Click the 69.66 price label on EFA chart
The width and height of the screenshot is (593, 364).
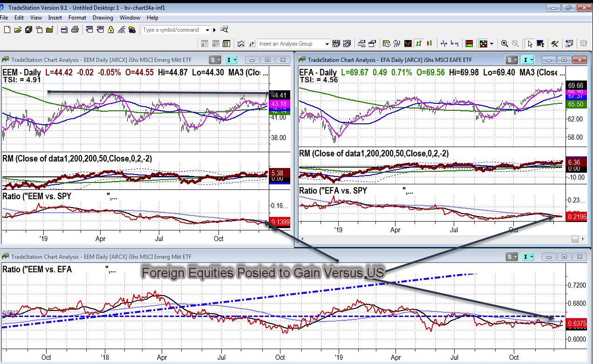pyautogui.click(x=576, y=86)
